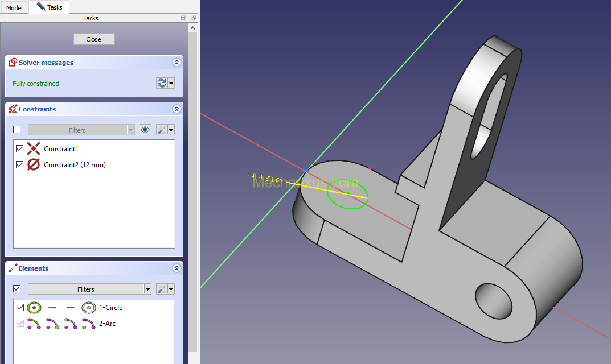
Task: Collapse the Solver messages section
Action: tap(177, 63)
